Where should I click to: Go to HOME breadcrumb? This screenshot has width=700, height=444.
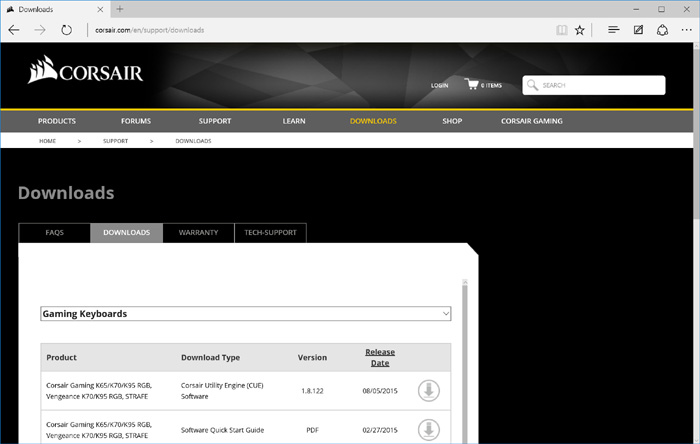[x=47, y=141]
